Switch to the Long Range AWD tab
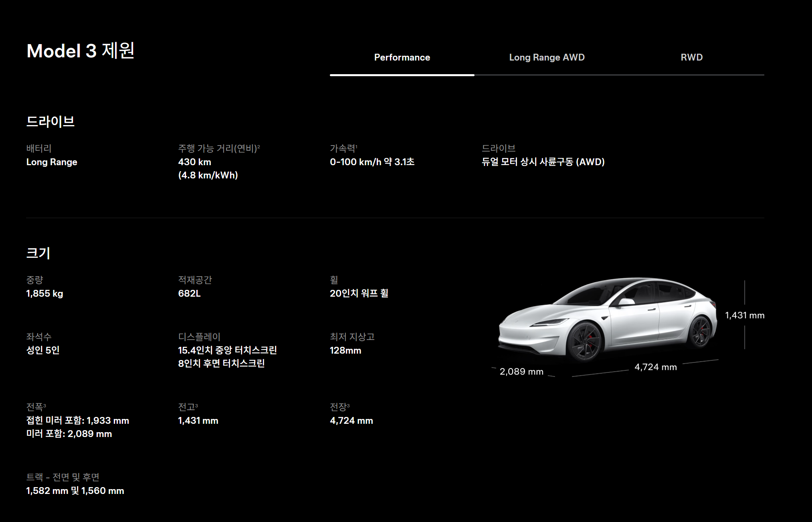Screen dimensions: 812x522 tap(547, 57)
